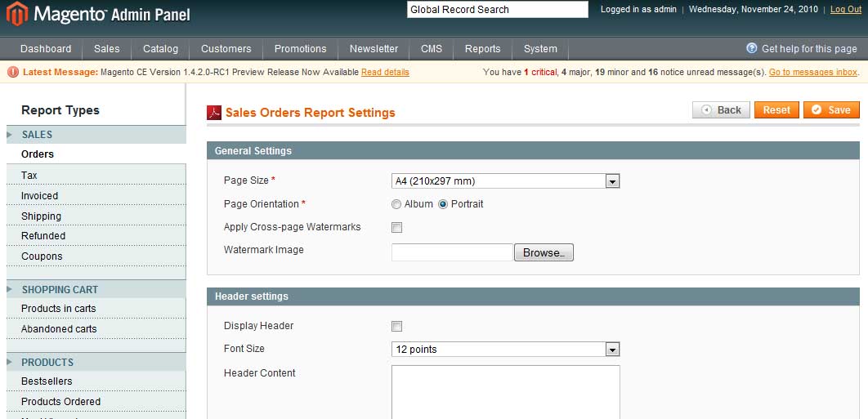Select the Portrait orientation radio button
This screenshot has height=419, width=868.
pyautogui.click(x=443, y=204)
